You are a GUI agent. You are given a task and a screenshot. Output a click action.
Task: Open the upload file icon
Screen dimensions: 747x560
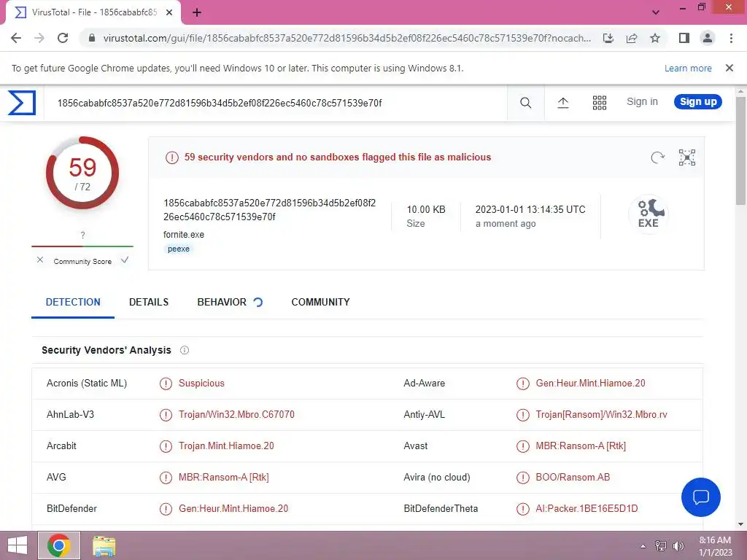(563, 102)
